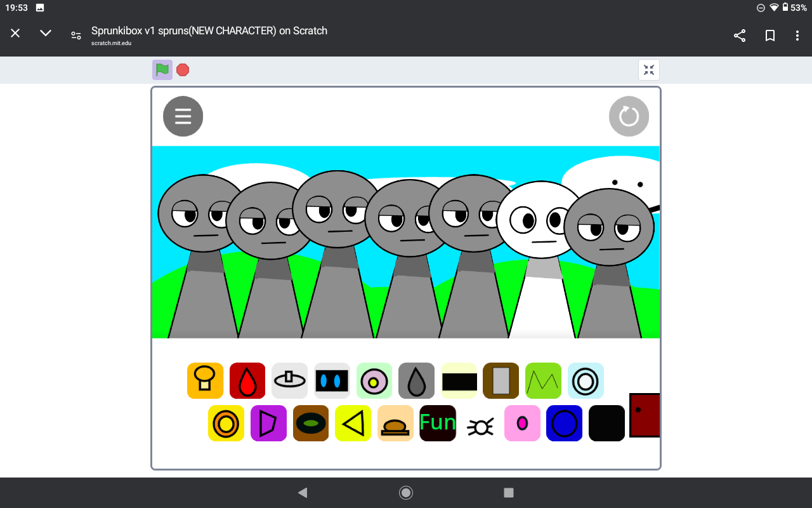Select the light gray flat-hat icon
The height and width of the screenshot is (508, 812).
pos(289,380)
